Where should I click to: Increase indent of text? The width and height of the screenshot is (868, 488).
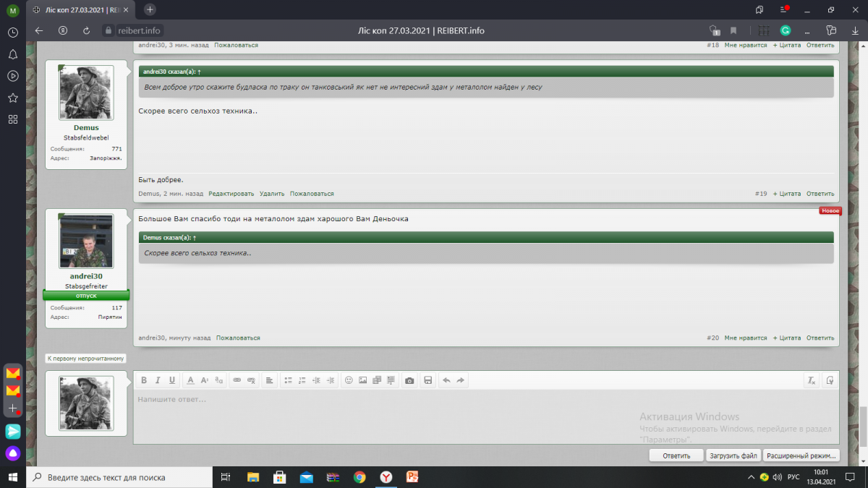331,380
